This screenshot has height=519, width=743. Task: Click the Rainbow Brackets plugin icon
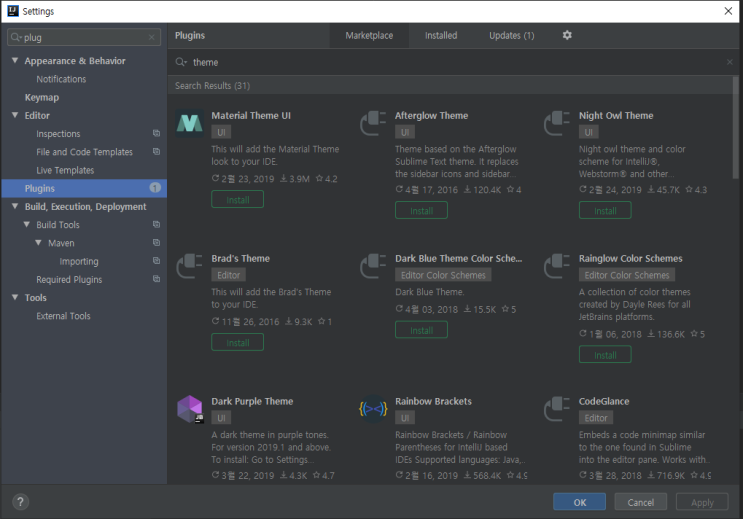click(x=373, y=409)
